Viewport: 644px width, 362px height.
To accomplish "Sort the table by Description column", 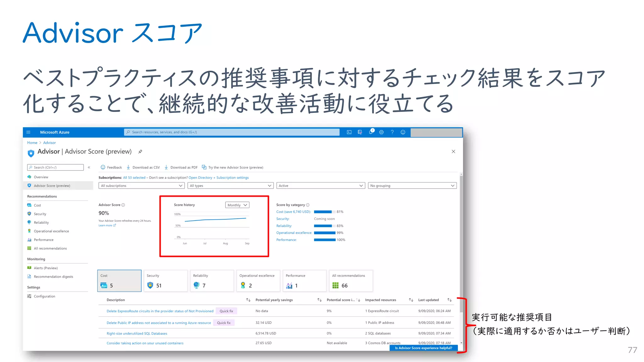I will coord(248,300).
